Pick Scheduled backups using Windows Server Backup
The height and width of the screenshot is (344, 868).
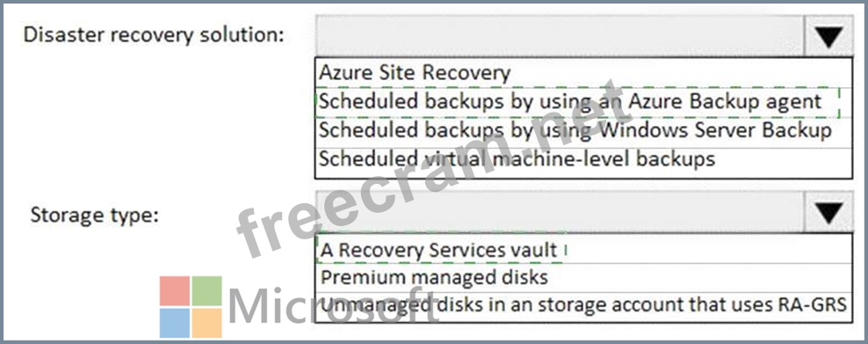(583, 131)
